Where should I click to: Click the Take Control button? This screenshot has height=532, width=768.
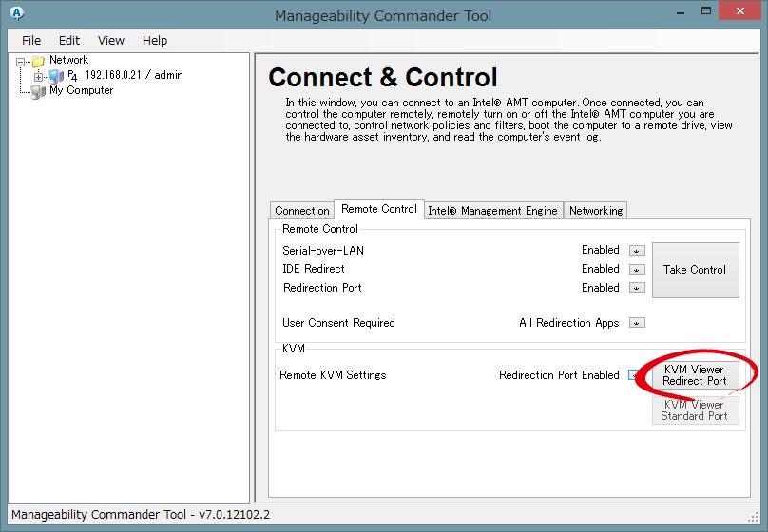[x=695, y=270]
